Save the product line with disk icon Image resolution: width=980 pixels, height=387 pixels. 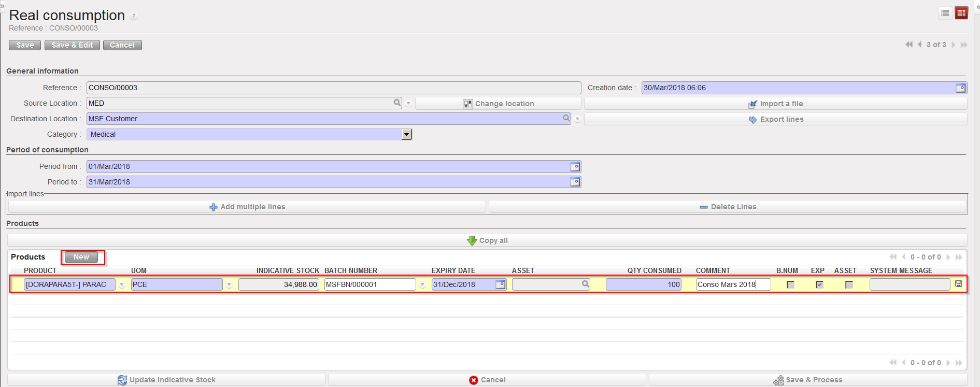[958, 284]
